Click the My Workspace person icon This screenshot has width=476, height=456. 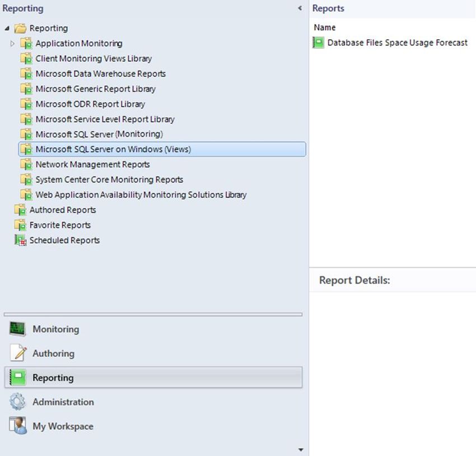[x=17, y=426]
